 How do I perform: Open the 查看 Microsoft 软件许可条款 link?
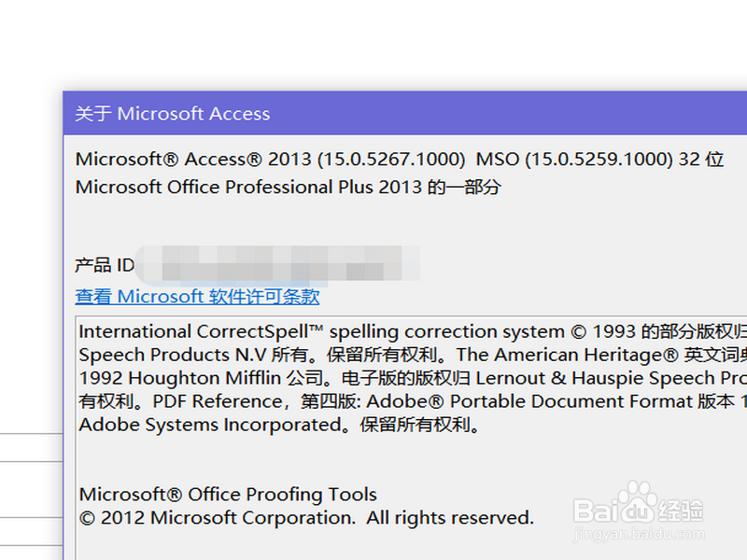pyautogui.click(x=197, y=297)
